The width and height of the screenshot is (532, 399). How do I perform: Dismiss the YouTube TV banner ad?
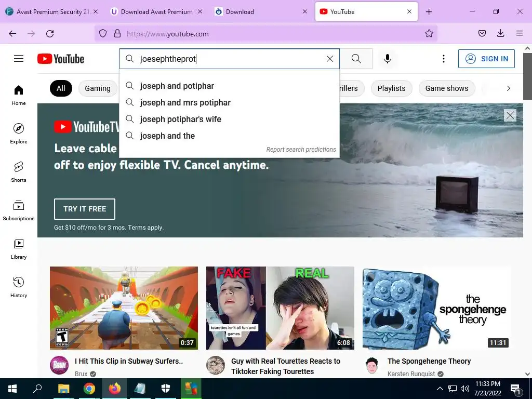click(510, 115)
